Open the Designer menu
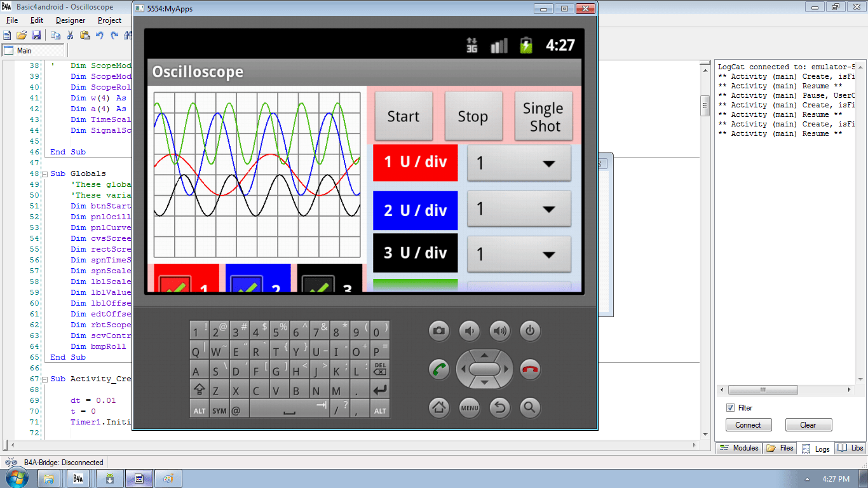Image resolution: width=868 pixels, height=488 pixels. 70,20
